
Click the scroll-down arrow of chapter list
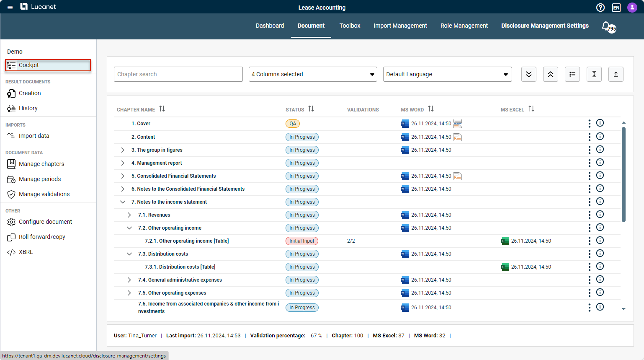(x=623, y=309)
